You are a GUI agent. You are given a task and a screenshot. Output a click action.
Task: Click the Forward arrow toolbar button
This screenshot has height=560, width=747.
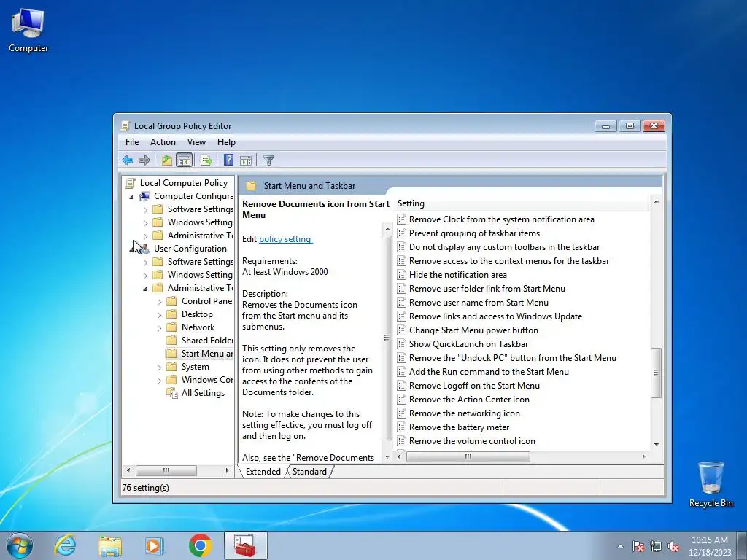click(x=144, y=160)
